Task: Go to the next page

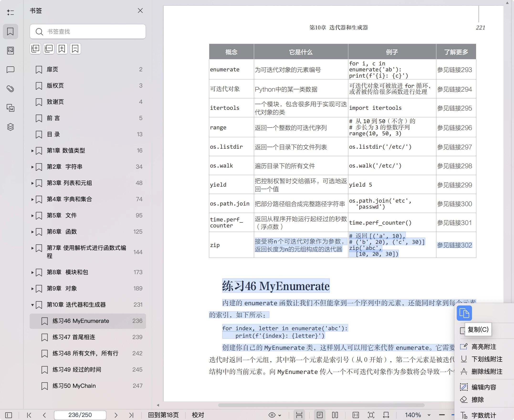Action: coord(116,415)
